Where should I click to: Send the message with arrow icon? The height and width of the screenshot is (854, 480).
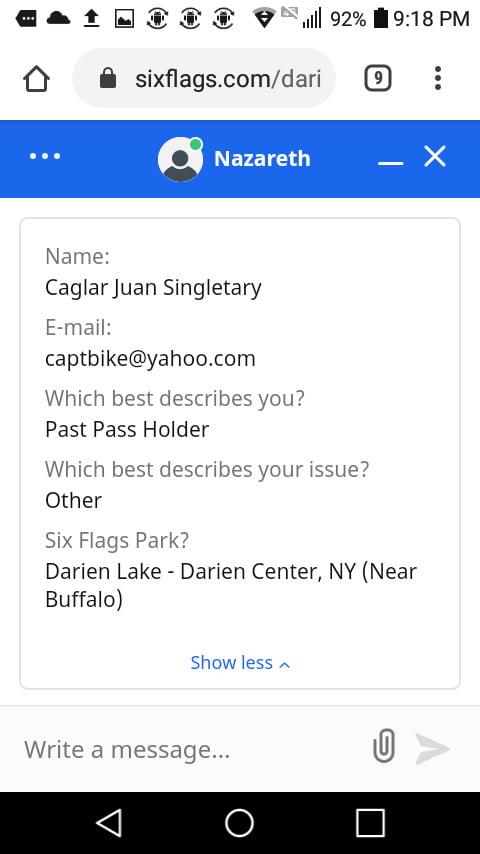click(433, 749)
